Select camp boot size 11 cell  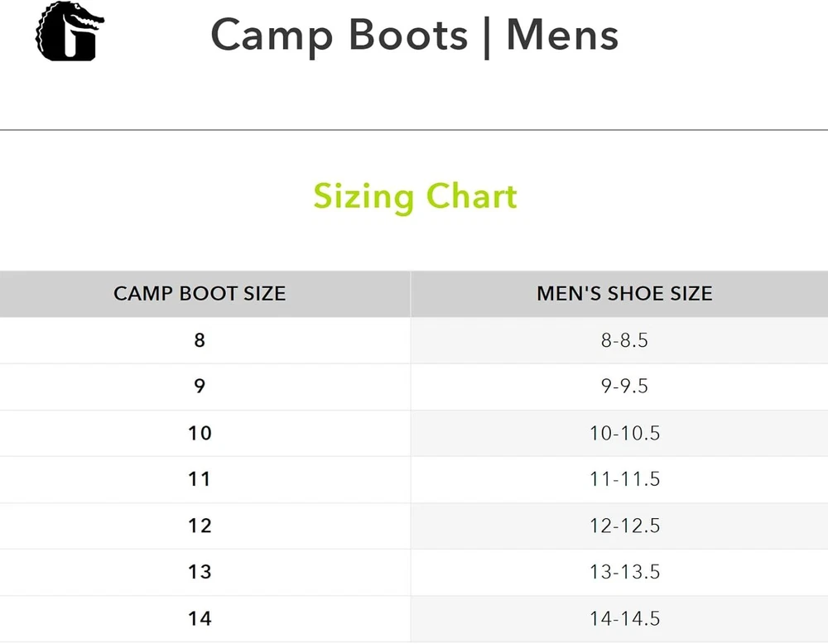tap(200, 479)
